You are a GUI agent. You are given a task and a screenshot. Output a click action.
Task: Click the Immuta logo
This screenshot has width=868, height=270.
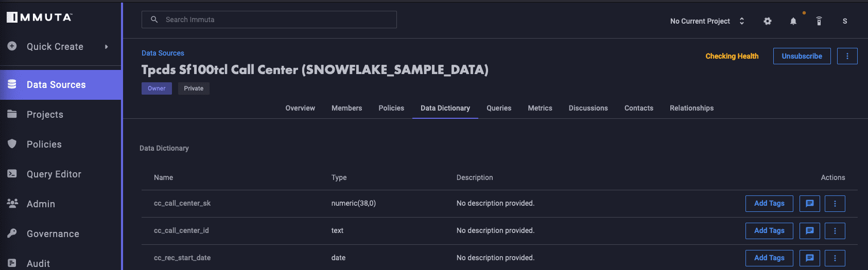(x=40, y=17)
